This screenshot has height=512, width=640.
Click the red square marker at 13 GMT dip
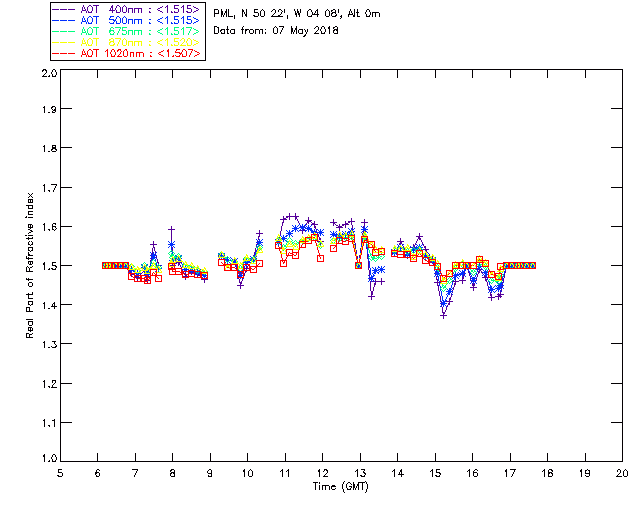358,265
